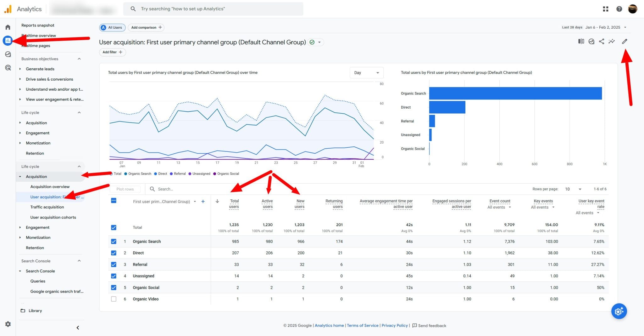Open the Admin settings gear
The image size is (644, 336).
click(x=8, y=324)
